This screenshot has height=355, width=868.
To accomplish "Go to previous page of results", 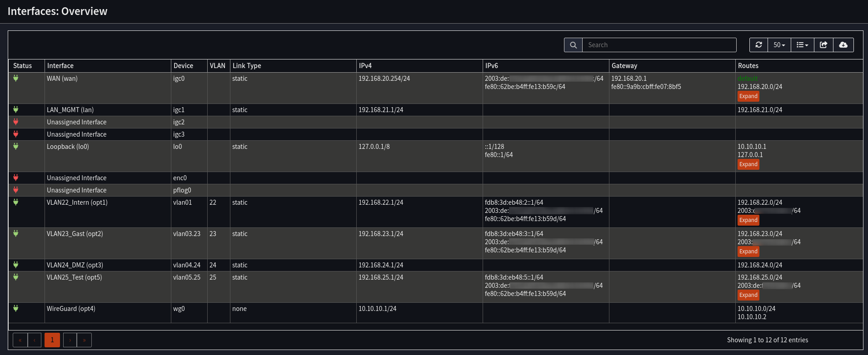I will pos(35,340).
